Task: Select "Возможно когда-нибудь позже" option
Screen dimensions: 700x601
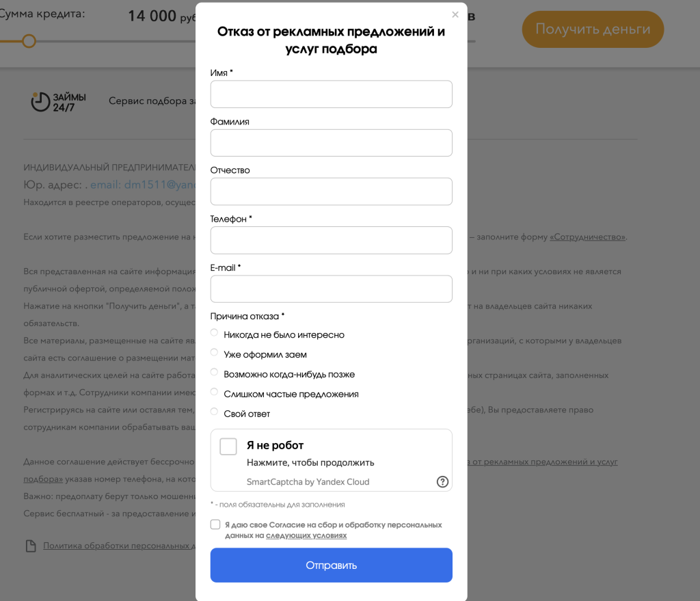Action: (215, 373)
